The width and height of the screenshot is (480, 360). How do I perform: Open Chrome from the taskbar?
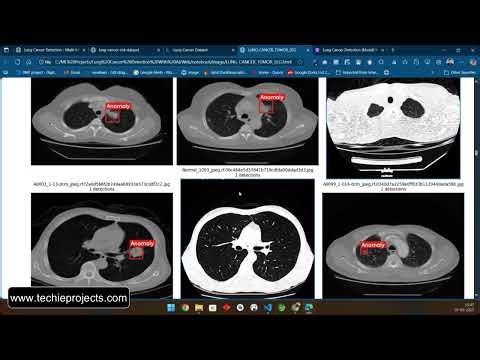coord(185,308)
